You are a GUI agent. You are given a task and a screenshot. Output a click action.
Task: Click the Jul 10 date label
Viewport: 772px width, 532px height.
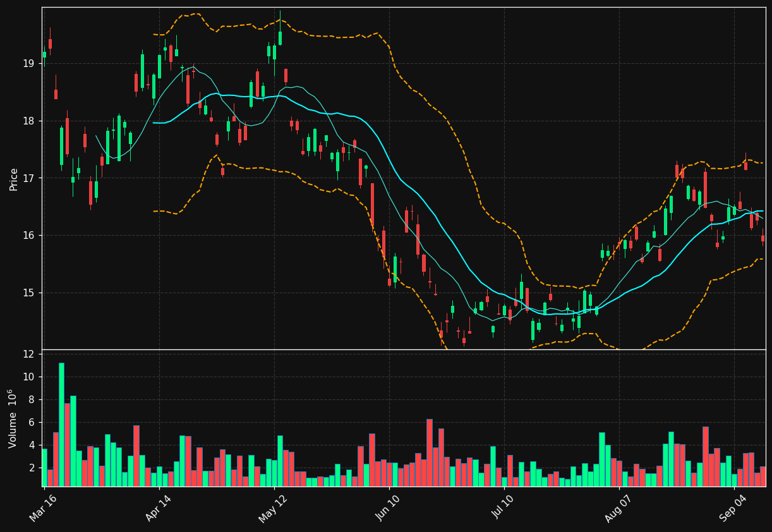[503, 509]
